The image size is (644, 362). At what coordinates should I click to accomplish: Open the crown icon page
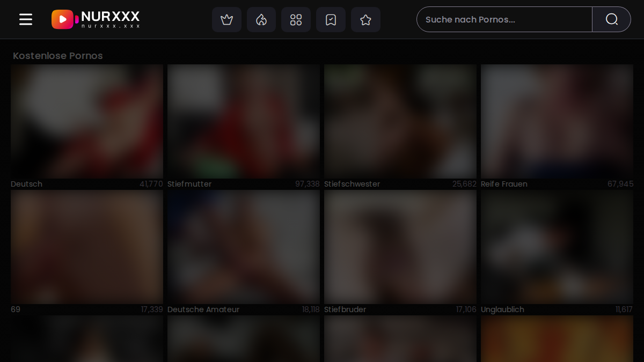coord(226,20)
